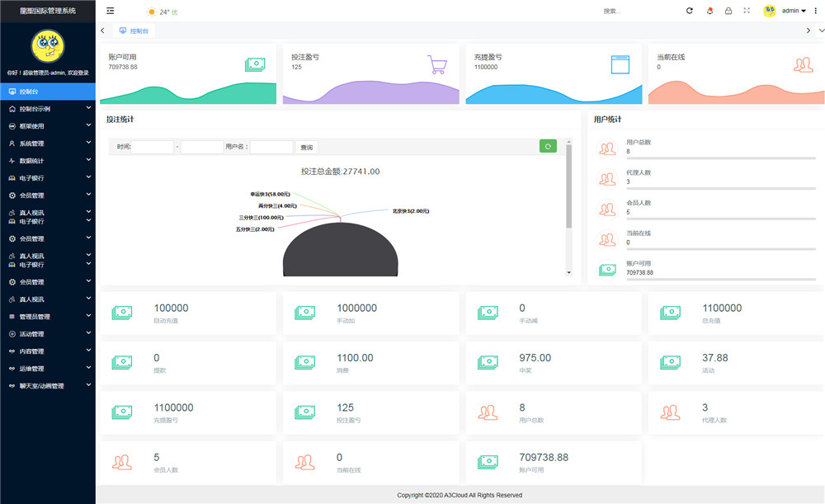Click the 用户名 input field
825x504 pixels.
(272, 146)
